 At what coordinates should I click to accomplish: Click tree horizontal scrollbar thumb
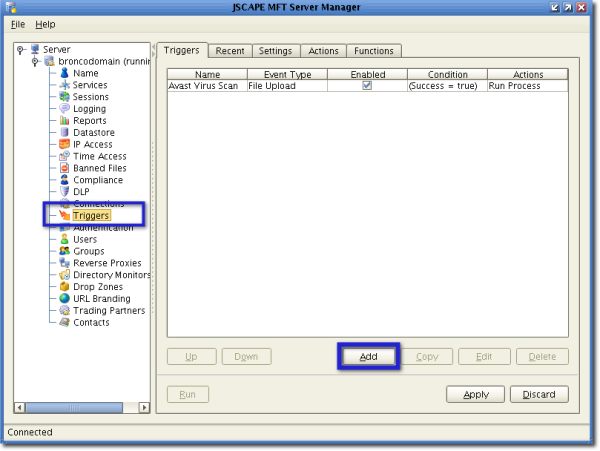(74, 408)
